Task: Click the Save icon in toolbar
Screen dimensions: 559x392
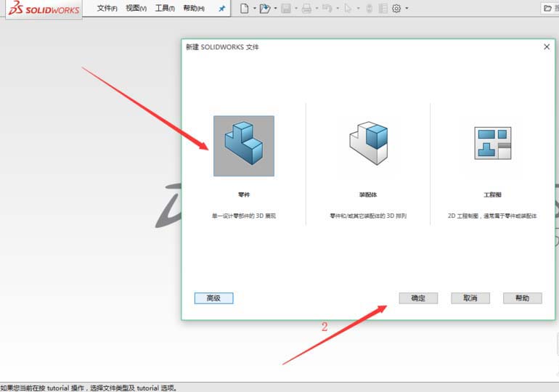Action: pyautogui.click(x=285, y=8)
